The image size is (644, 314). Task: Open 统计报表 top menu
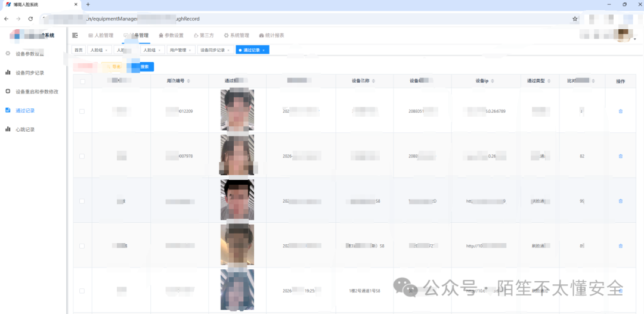point(272,36)
